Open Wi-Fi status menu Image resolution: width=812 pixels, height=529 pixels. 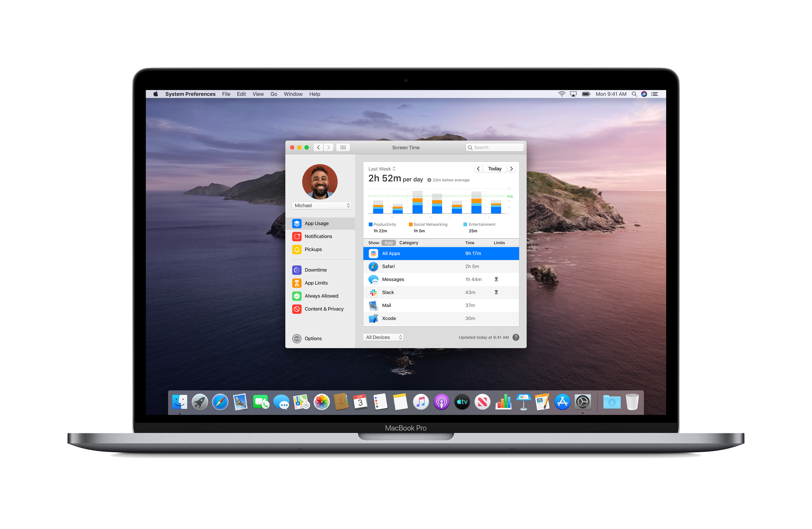[x=562, y=94]
